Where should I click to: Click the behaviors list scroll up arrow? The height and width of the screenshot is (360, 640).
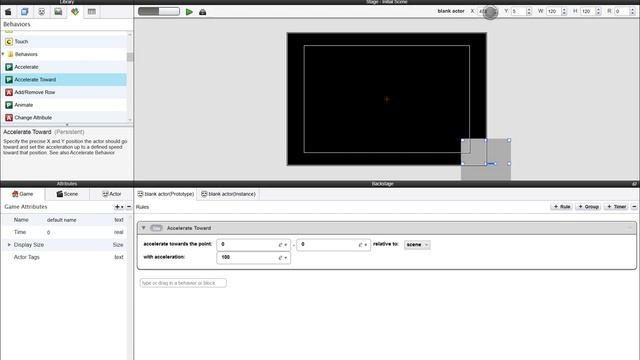130,34
